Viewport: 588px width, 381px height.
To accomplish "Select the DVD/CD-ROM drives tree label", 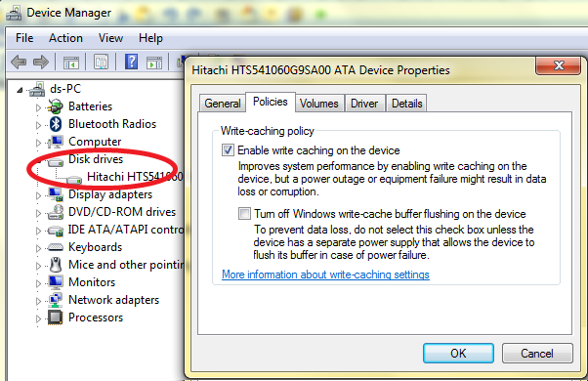I will [x=122, y=212].
